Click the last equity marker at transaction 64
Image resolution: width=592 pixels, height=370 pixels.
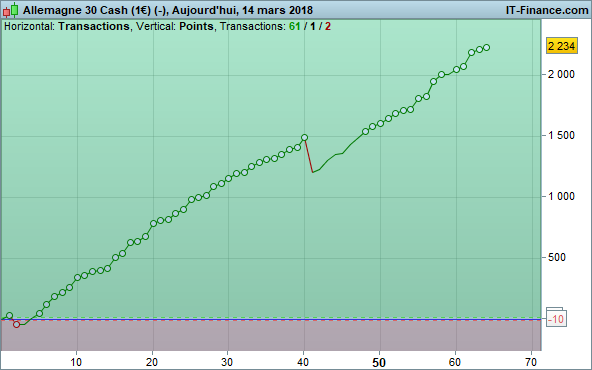coord(487,48)
